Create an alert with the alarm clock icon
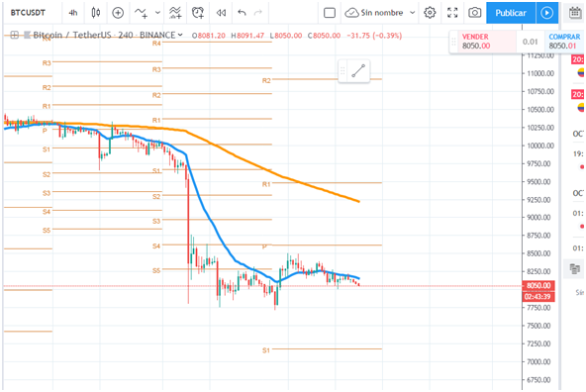The width and height of the screenshot is (586, 392). [x=198, y=13]
